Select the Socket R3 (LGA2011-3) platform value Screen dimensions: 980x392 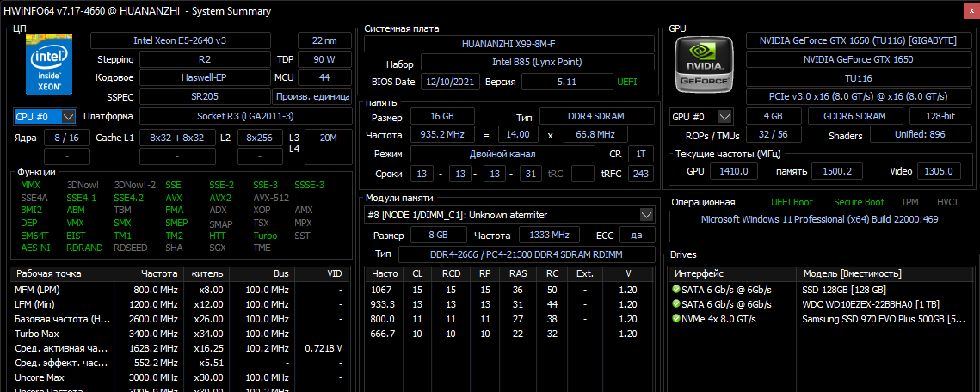pos(245,116)
